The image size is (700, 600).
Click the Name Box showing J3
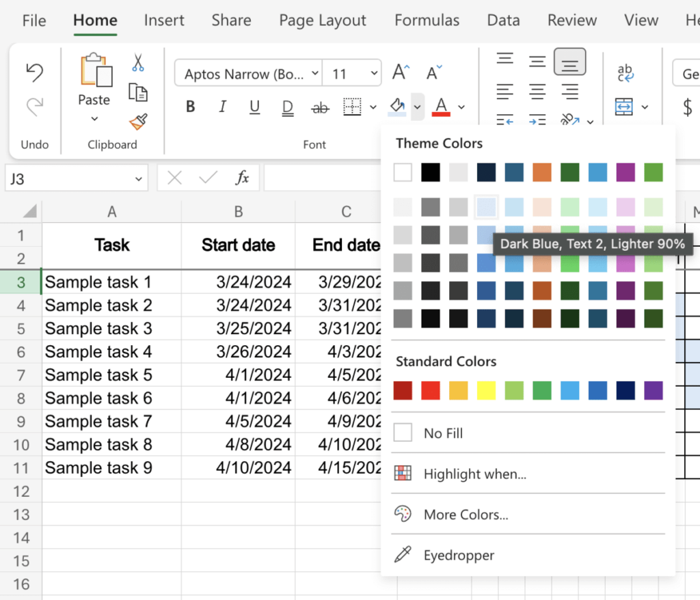[x=68, y=178]
